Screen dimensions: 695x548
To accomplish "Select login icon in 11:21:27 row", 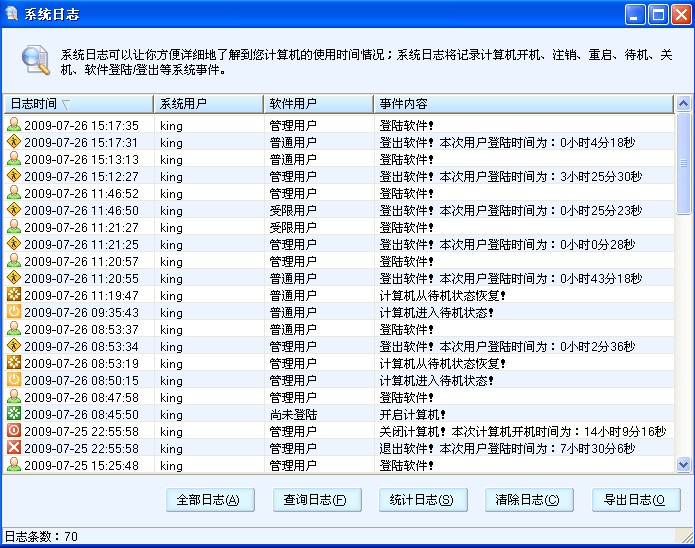I will point(14,227).
